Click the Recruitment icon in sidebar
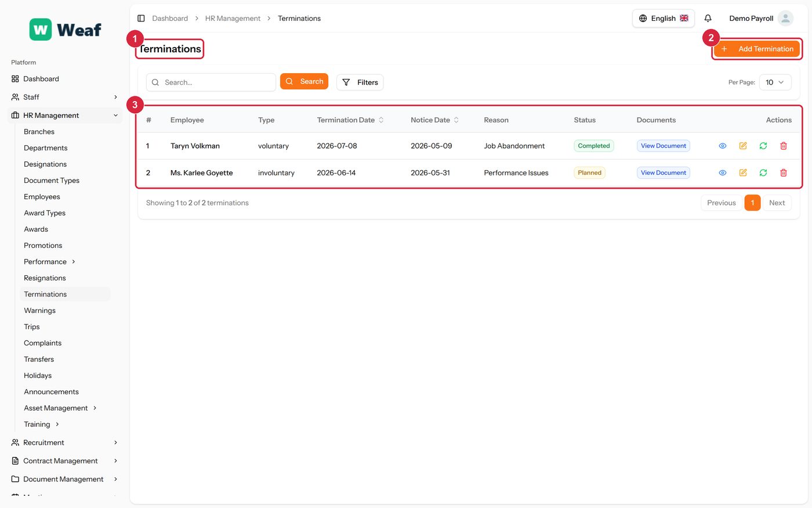812x508 pixels. (x=15, y=442)
